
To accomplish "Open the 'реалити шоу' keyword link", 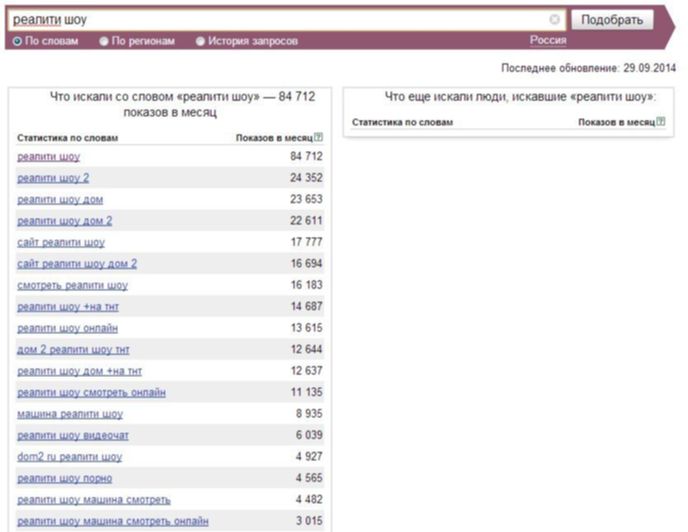I will 49,157.
